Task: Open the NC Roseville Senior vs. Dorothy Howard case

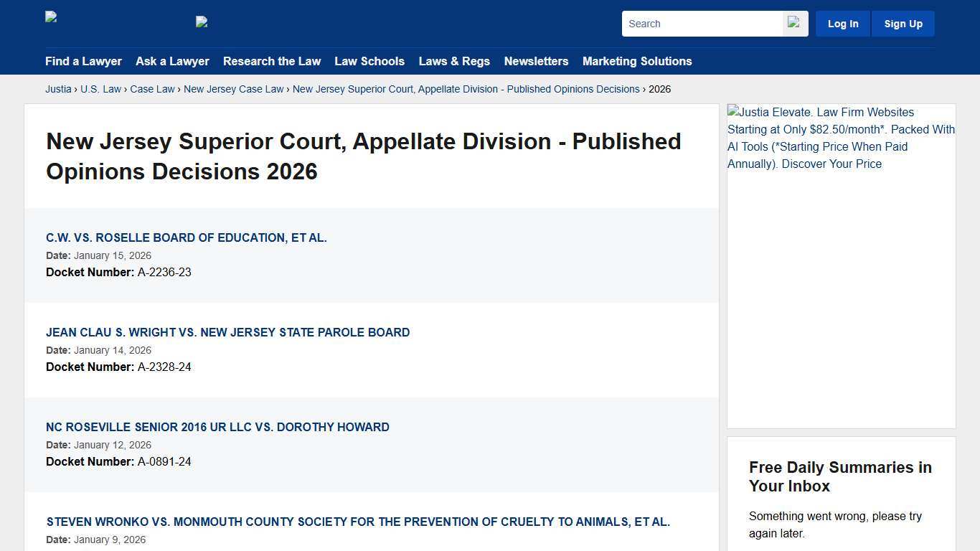Action: (x=217, y=427)
